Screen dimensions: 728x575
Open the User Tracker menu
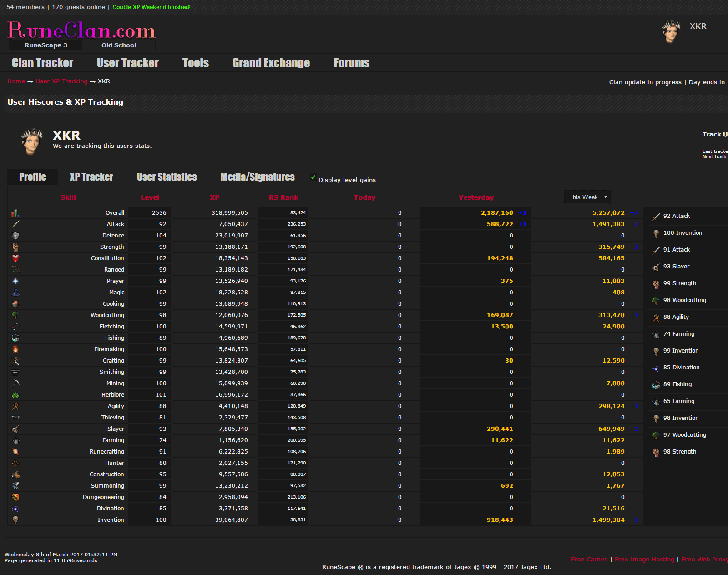(x=128, y=63)
